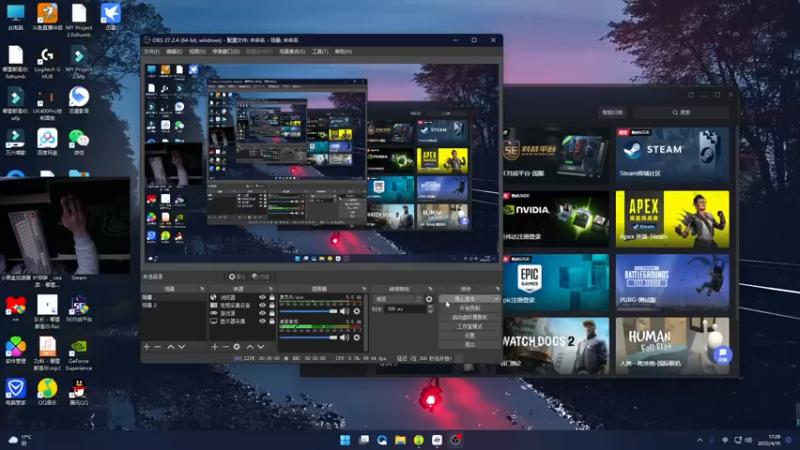Open the OBS Edit menu
This screenshot has height=450, width=800.
pyautogui.click(x=174, y=52)
